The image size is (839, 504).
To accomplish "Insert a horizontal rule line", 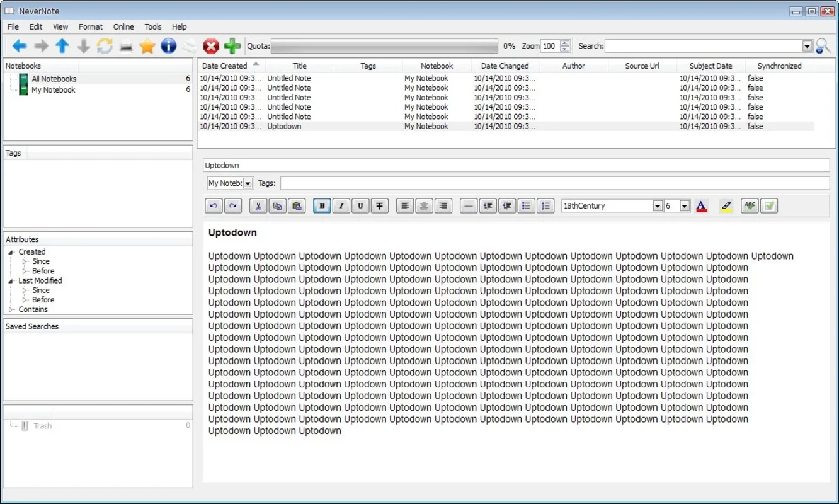I will click(469, 205).
